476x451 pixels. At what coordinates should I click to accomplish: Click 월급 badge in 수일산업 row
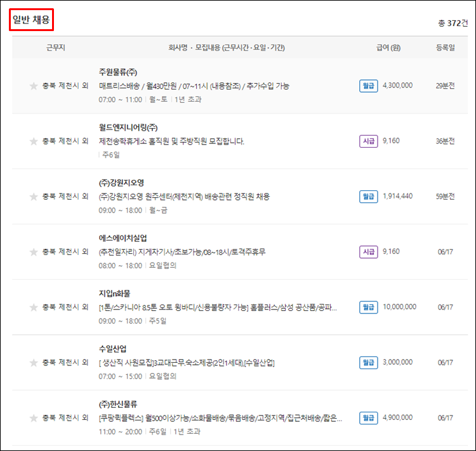(x=369, y=363)
